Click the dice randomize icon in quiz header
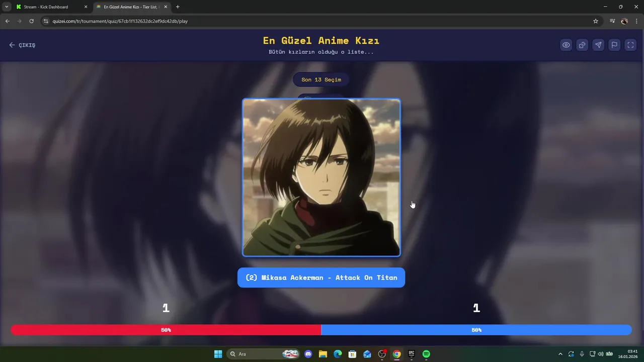The width and height of the screenshot is (644, 362). (582, 45)
